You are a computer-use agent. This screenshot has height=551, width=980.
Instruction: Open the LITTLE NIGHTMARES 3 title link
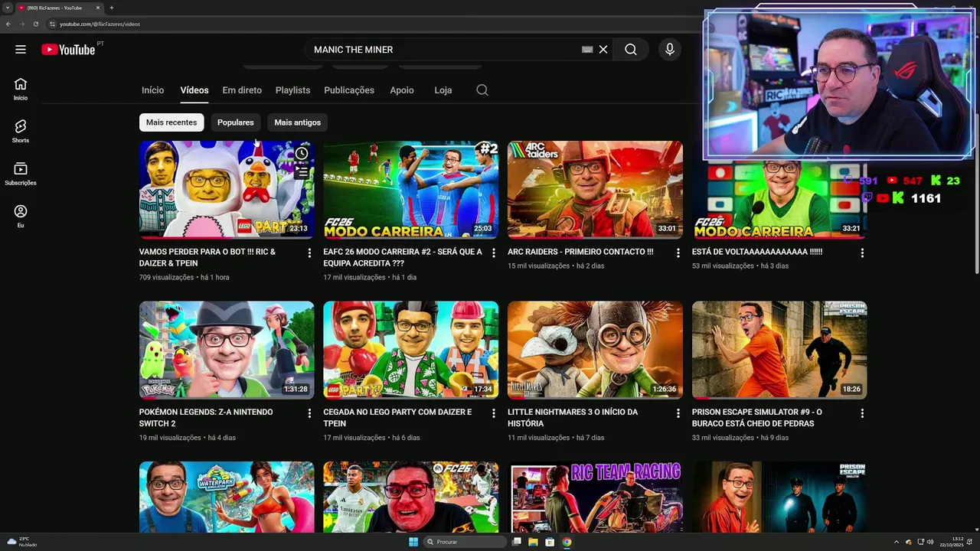(573, 418)
